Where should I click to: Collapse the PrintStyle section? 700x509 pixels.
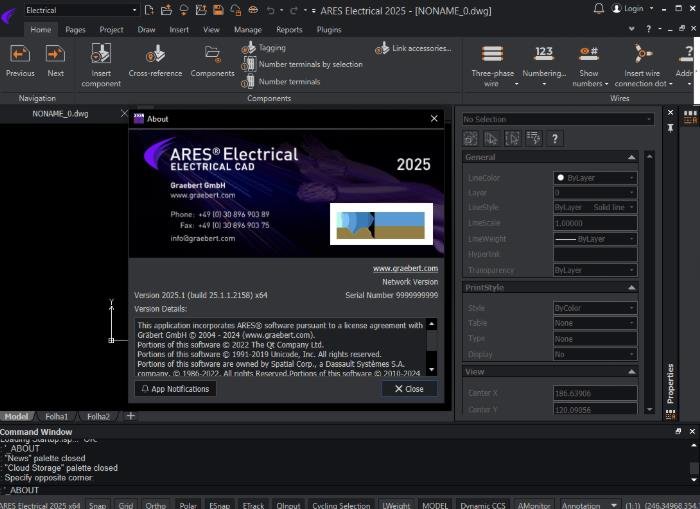631,288
